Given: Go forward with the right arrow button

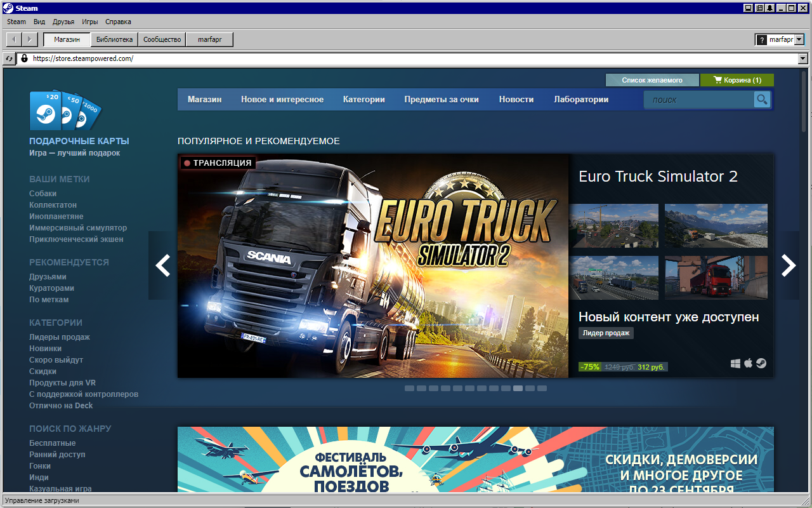Looking at the screenshot, I should pos(30,39).
